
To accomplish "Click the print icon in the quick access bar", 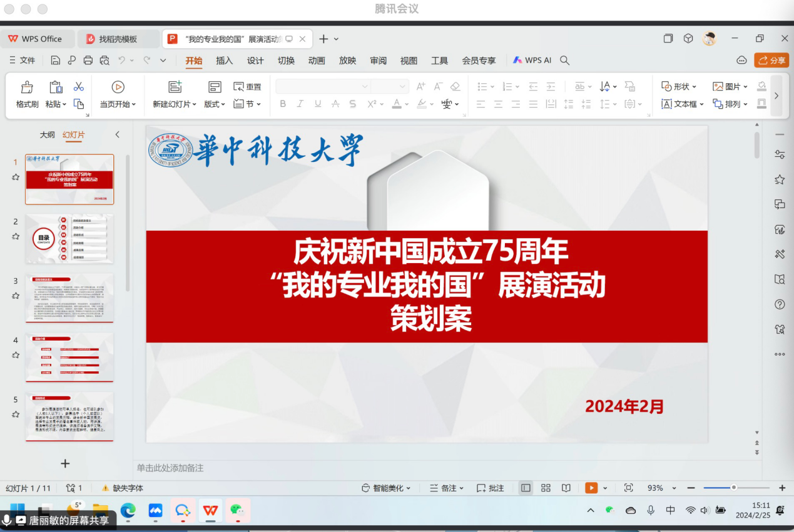I will click(88, 61).
